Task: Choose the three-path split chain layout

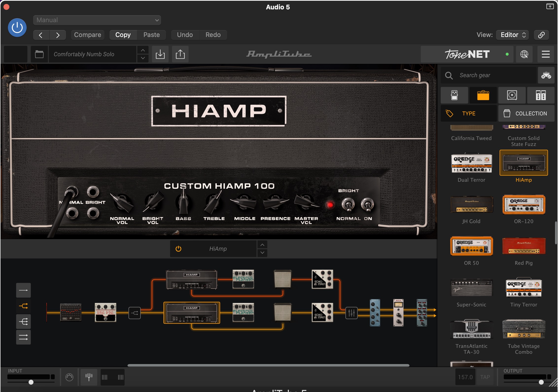Action: [x=23, y=321]
